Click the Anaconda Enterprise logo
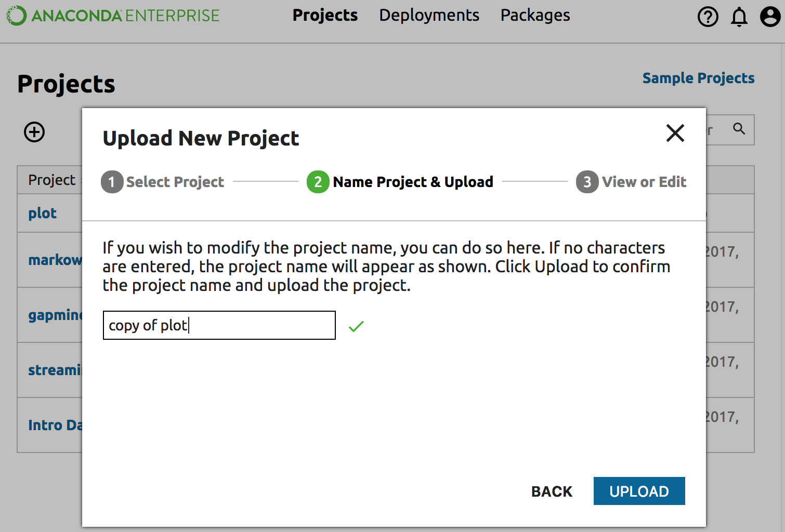This screenshot has width=785, height=532. pyautogui.click(x=113, y=16)
